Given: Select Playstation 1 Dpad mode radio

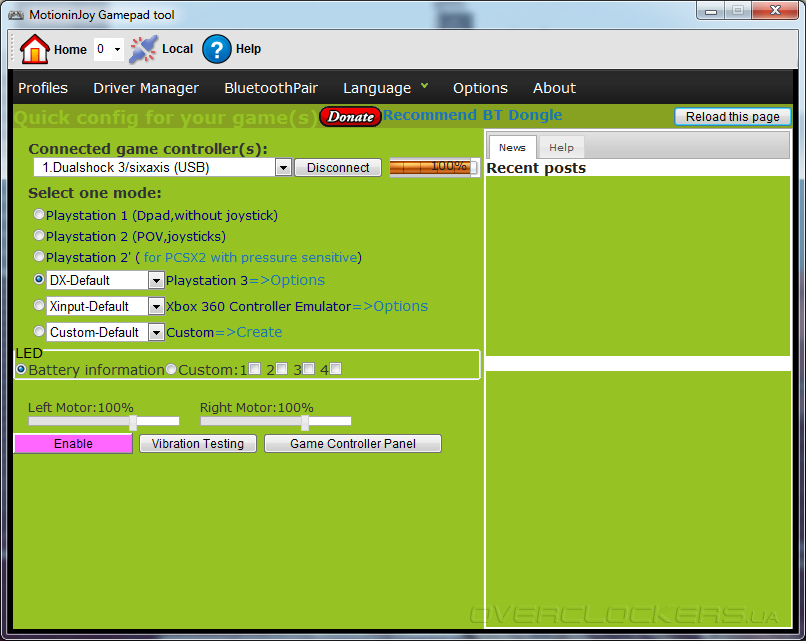Looking at the screenshot, I should coord(39,214).
